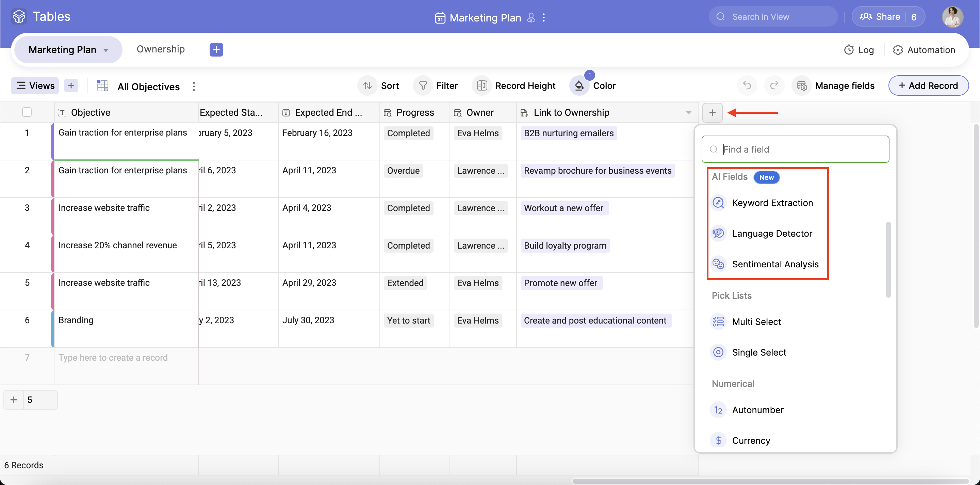980x485 pixels.
Task: Open the Filter funnel icon
Action: pyautogui.click(x=423, y=85)
